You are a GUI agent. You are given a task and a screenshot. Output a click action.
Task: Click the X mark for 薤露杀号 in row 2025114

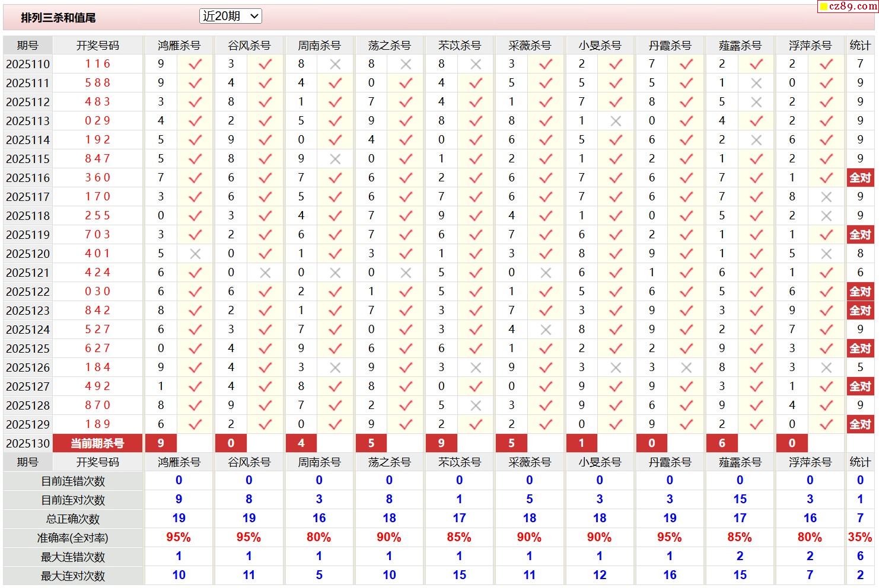[x=756, y=140]
